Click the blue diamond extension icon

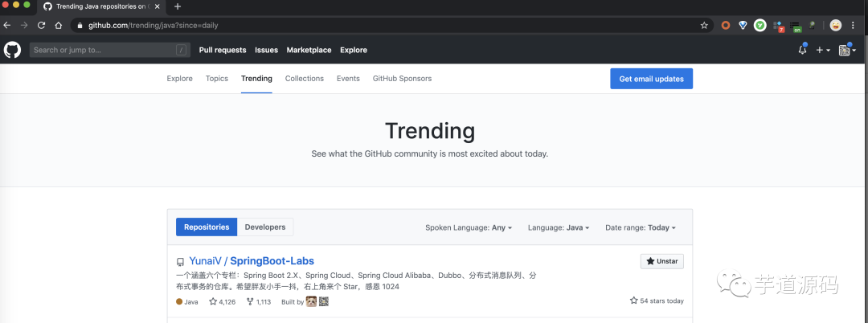(743, 25)
